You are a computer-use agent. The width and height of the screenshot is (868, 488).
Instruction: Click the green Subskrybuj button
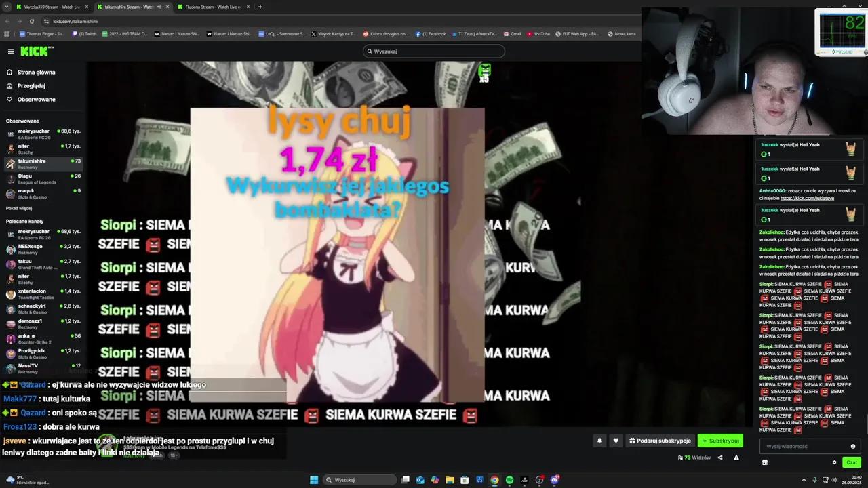click(720, 441)
